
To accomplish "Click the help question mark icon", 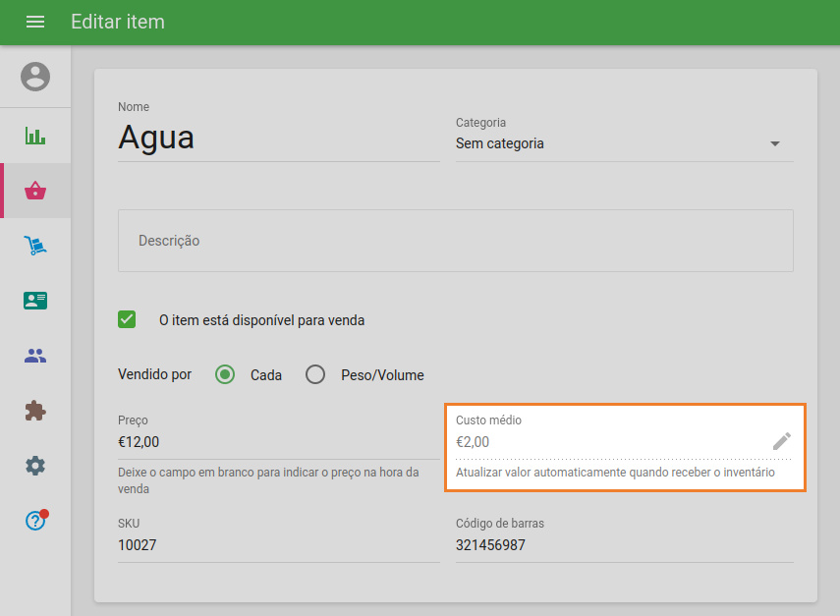I will point(35,521).
